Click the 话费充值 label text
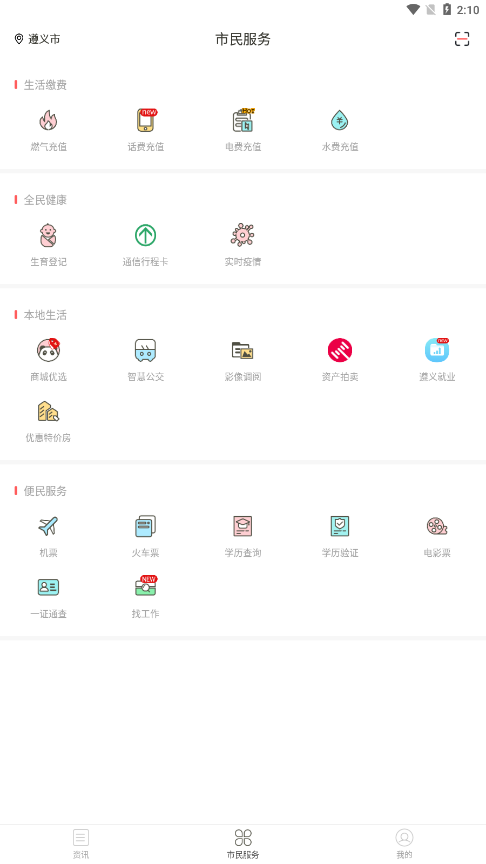The width and height of the screenshot is (486, 864). pyautogui.click(x=145, y=147)
